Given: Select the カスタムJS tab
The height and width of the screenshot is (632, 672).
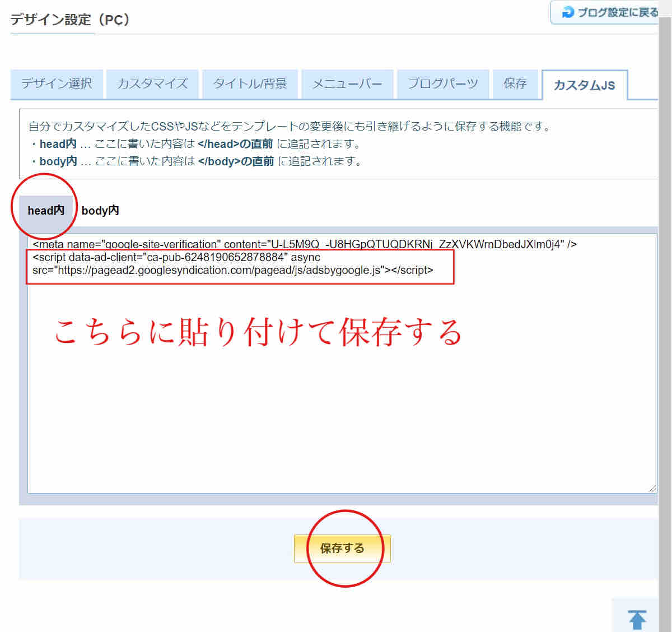Looking at the screenshot, I should (585, 85).
